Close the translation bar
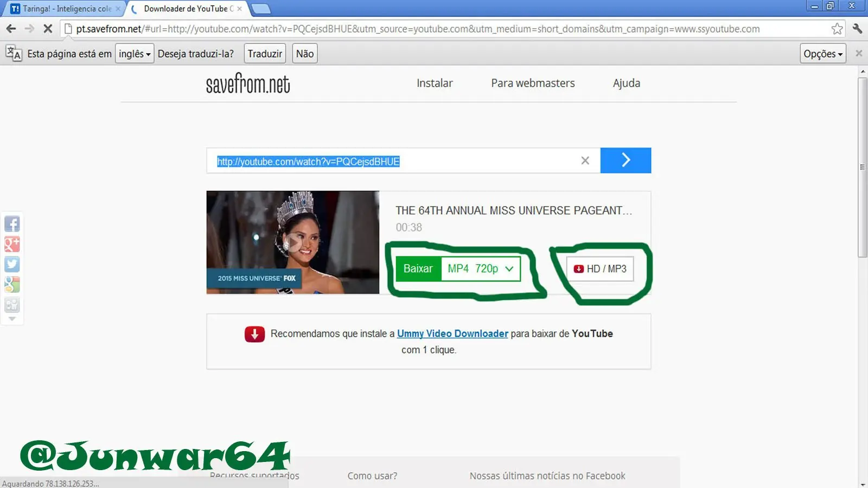Image resolution: width=868 pixels, height=488 pixels. pyautogui.click(x=859, y=53)
